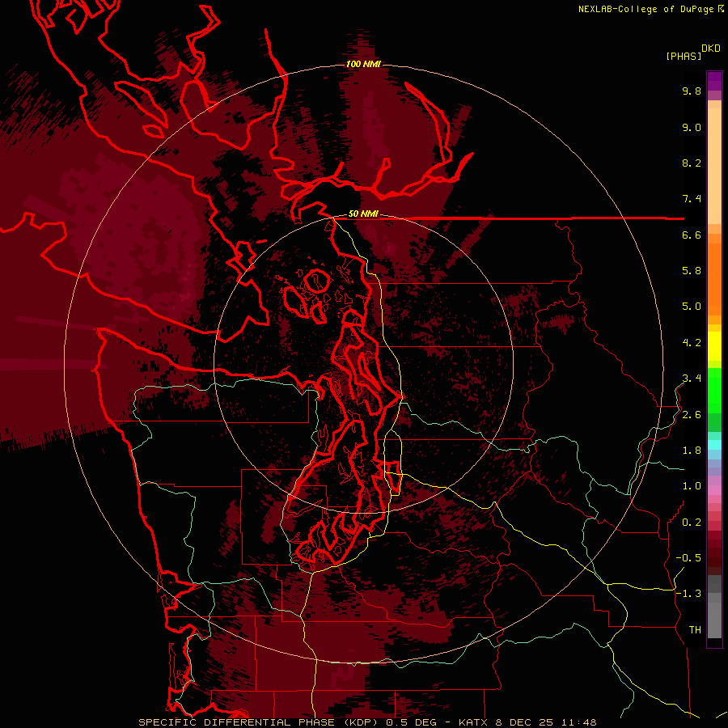The image size is (728, 728).
Task: Click the -0.5 scale value
Action: coord(688,558)
